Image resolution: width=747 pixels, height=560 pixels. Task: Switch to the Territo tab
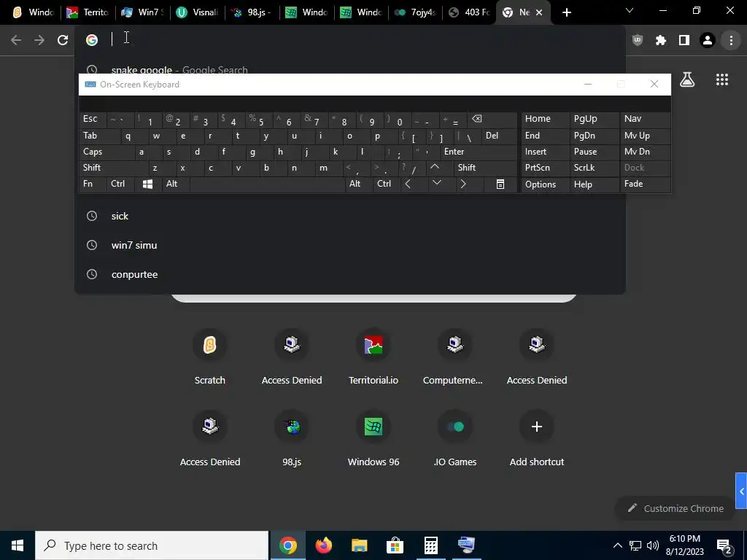pyautogui.click(x=88, y=12)
